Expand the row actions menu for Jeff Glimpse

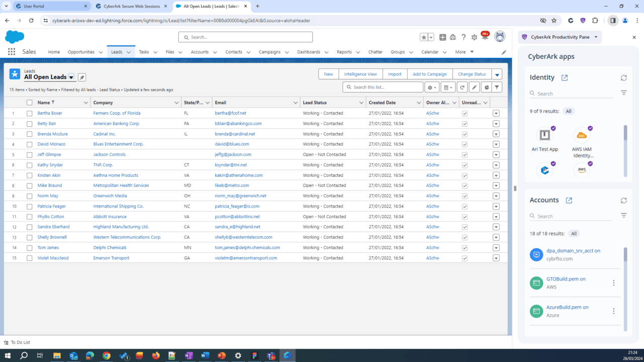click(x=496, y=154)
